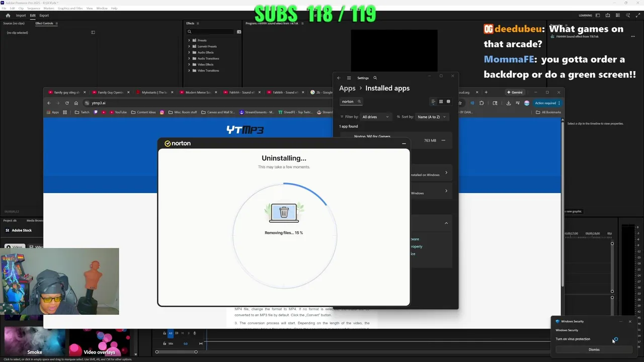Open the All Bookmarks folder
Image resolution: width=644 pixels, height=362 pixels.
(x=548, y=112)
